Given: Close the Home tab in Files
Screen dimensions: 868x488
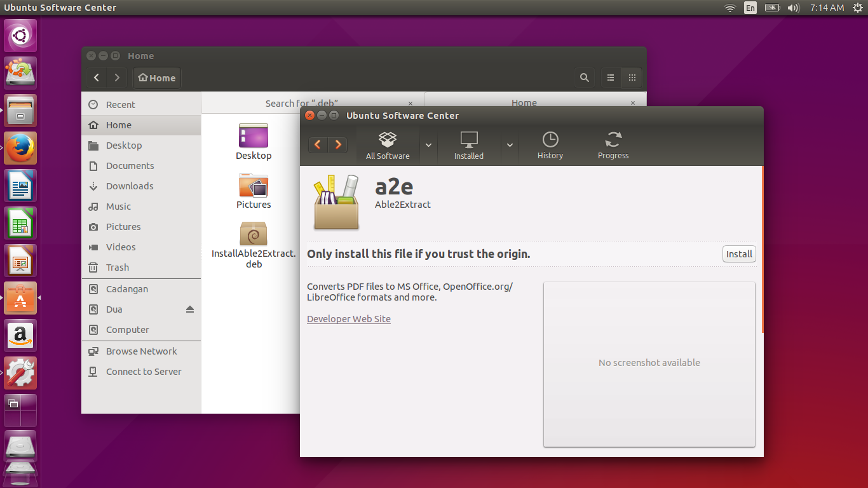Looking at the screenshot, I should (633, 102).
